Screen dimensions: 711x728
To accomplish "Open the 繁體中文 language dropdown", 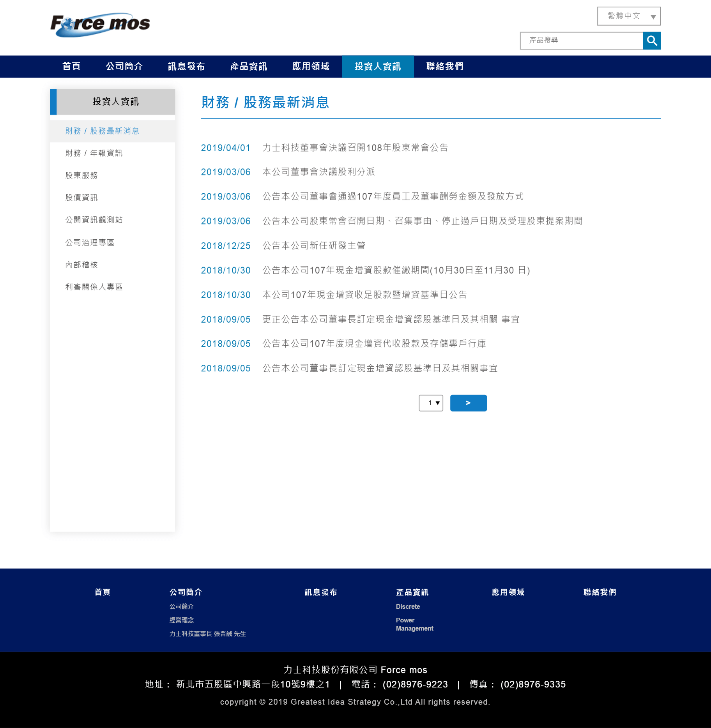I will (x=629, y=16).
